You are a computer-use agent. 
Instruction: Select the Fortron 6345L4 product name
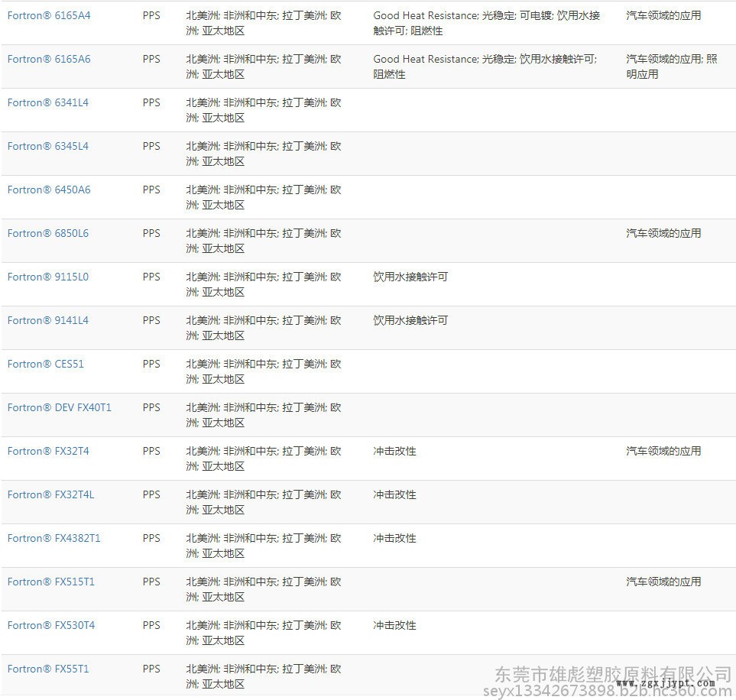[48, 146]
